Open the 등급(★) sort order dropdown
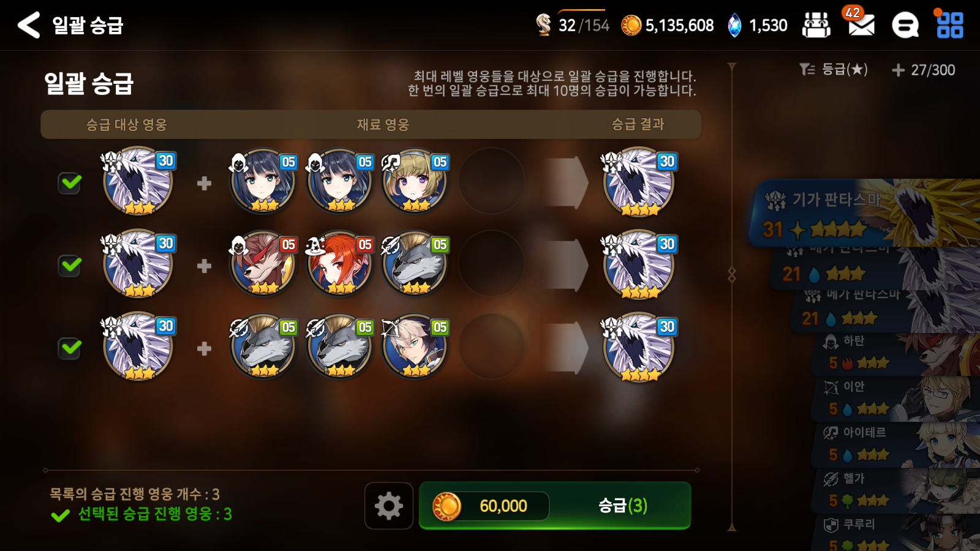Viewport: 980px width, 551px height. (x=834, y=70)
